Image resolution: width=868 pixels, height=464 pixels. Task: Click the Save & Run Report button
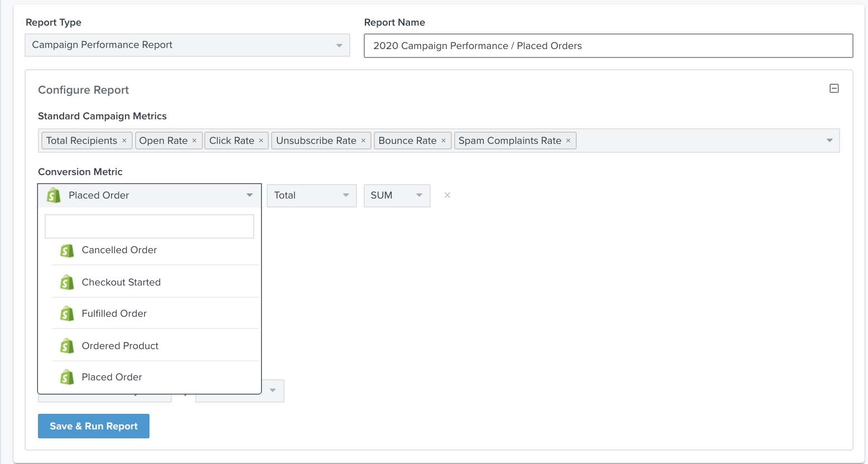click(93, 426)
